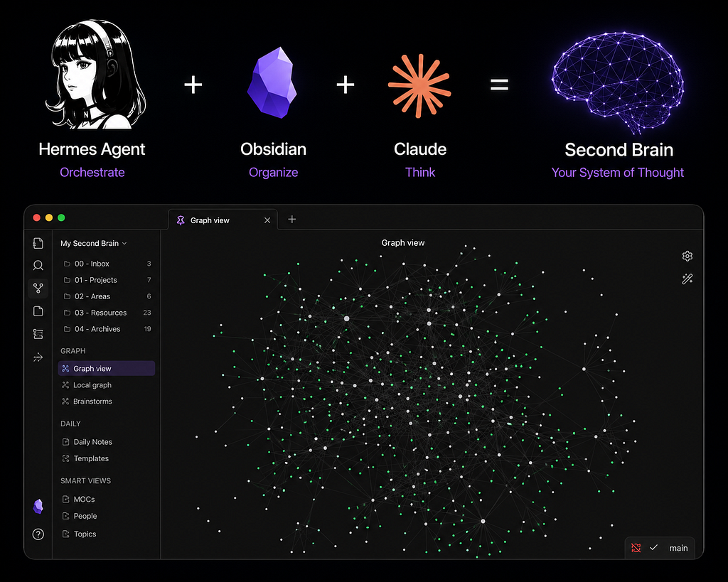Click the count 23 next to Resources

coord(147,313)
